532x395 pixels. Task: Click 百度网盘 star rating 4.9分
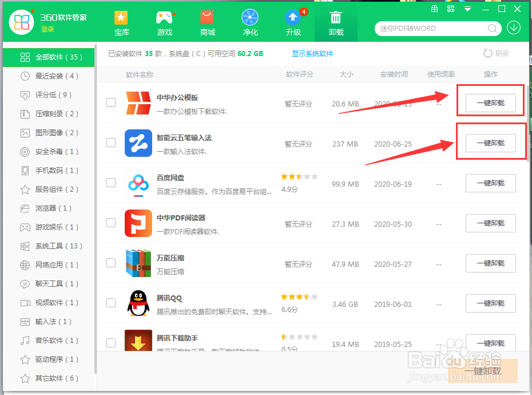(x=299, y=183)
